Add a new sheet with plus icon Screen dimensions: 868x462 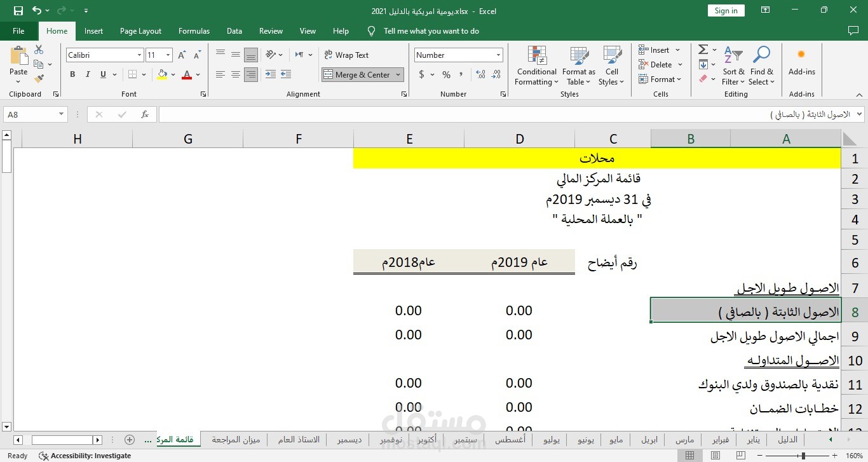click(130, 440)
